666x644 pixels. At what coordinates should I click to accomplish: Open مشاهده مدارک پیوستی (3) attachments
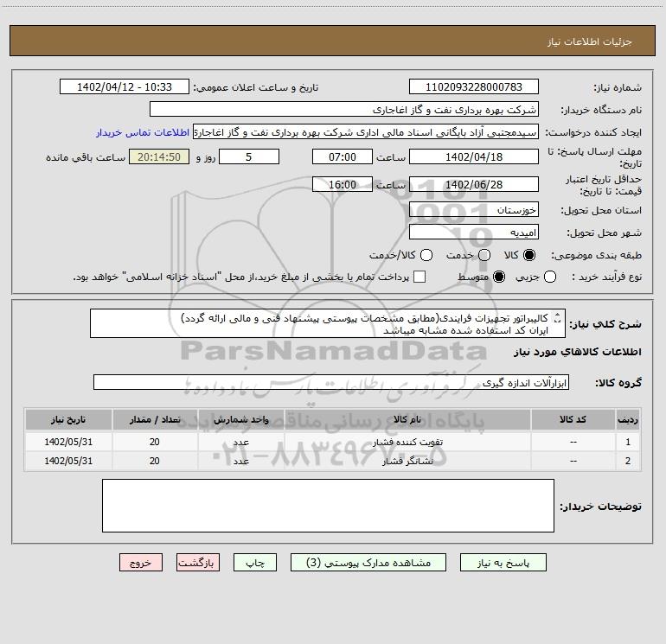(368, 563)
